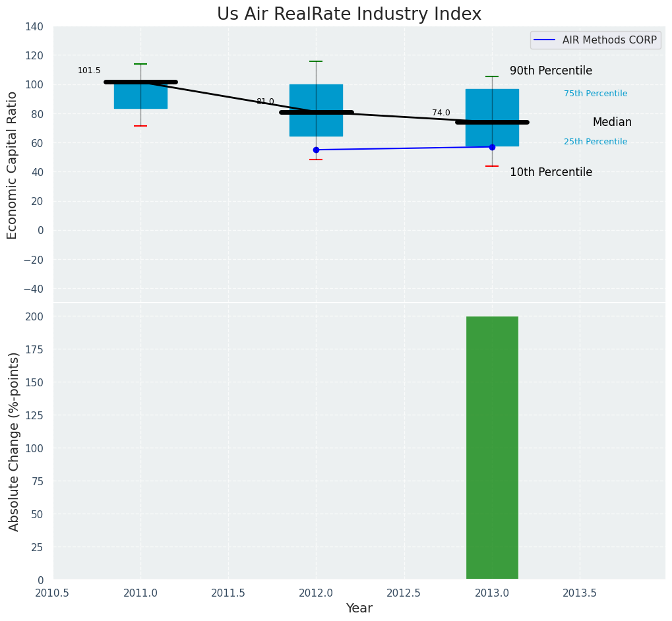The image size is (672, 621).
Task: Click the 25th Percentile annotation
Action: (x=596, y=142)
